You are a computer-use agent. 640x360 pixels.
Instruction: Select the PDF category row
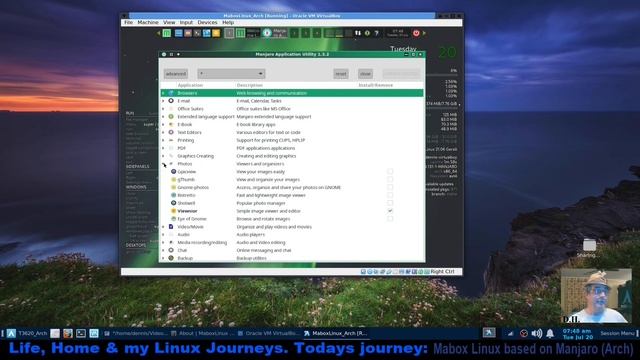pos(292,148)
